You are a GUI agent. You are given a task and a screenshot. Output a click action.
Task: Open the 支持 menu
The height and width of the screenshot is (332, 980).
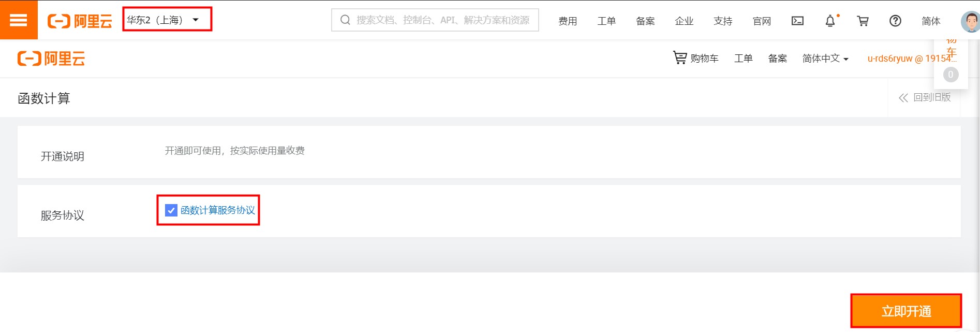coord(723,21)
